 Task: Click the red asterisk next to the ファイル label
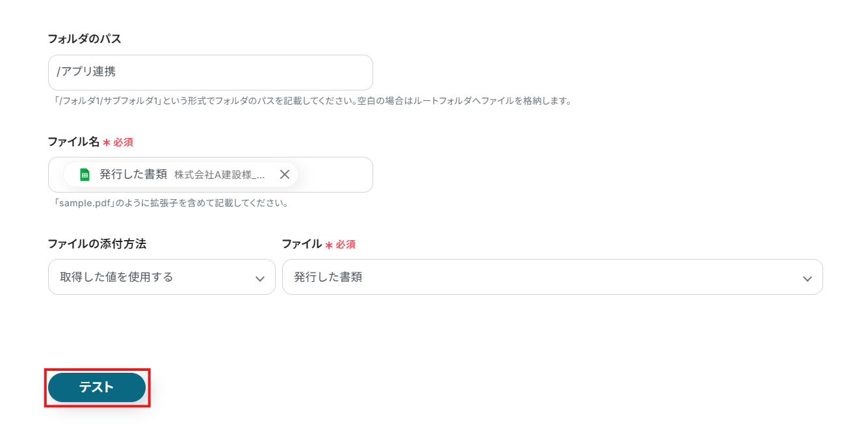point(329,245)
